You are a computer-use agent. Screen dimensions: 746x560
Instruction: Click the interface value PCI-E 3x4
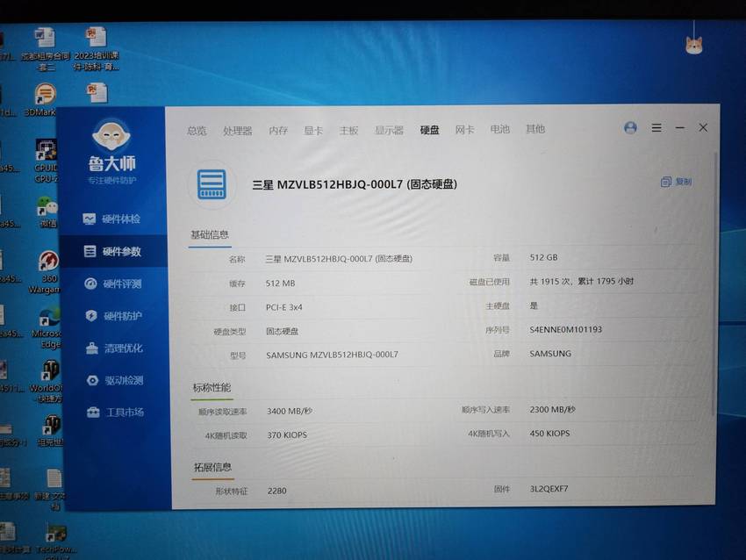(x=284, y=307)
